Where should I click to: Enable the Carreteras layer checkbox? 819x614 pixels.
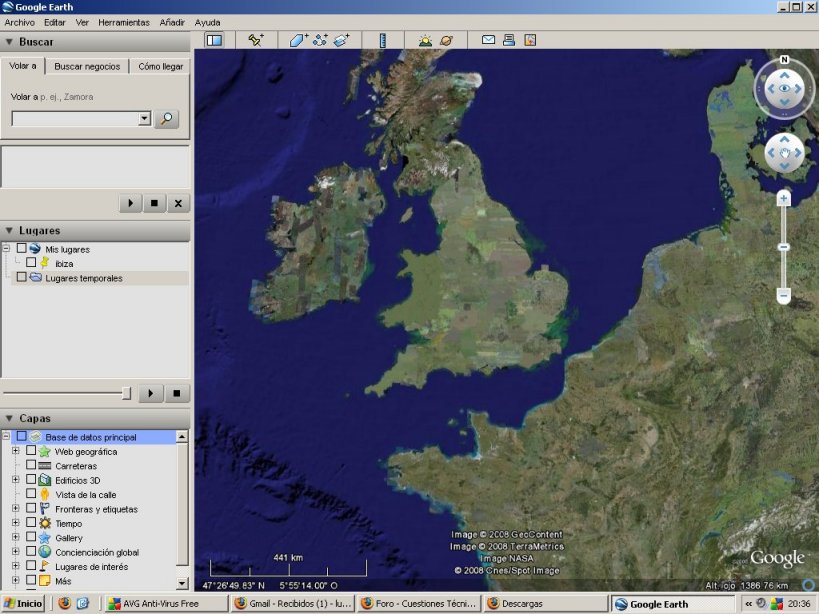[x=31, y=465]
